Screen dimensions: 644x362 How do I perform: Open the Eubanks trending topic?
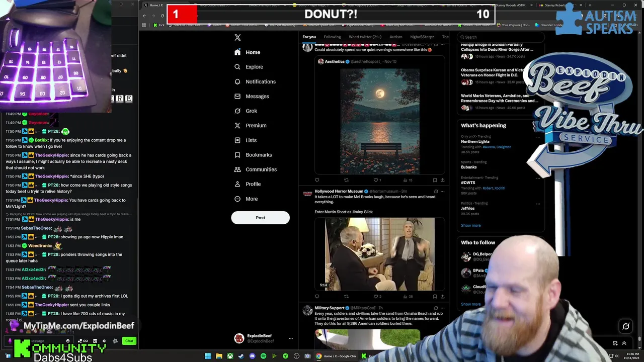pyautogui.click(x=468, y=167)
